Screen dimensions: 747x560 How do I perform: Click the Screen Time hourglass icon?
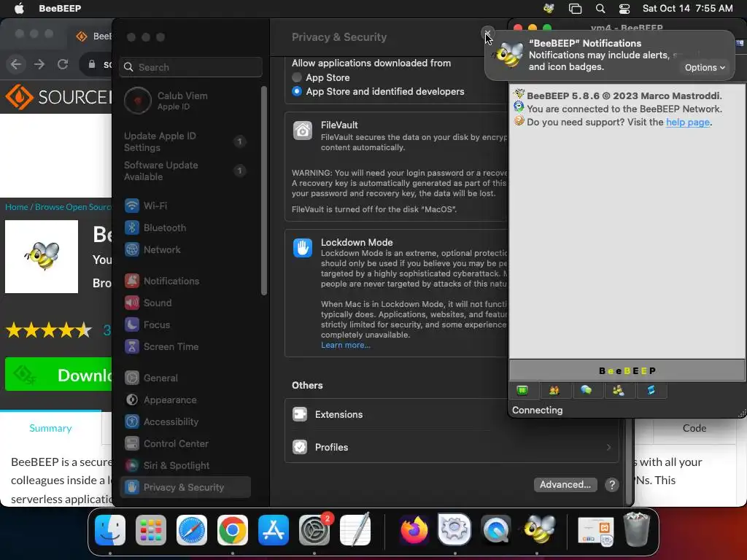click(x=132, y=346)
